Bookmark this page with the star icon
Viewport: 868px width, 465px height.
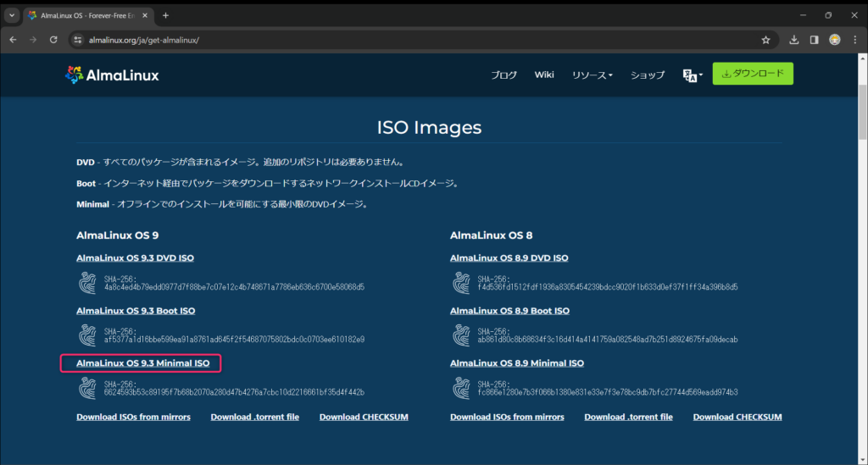tap(765, 40)
